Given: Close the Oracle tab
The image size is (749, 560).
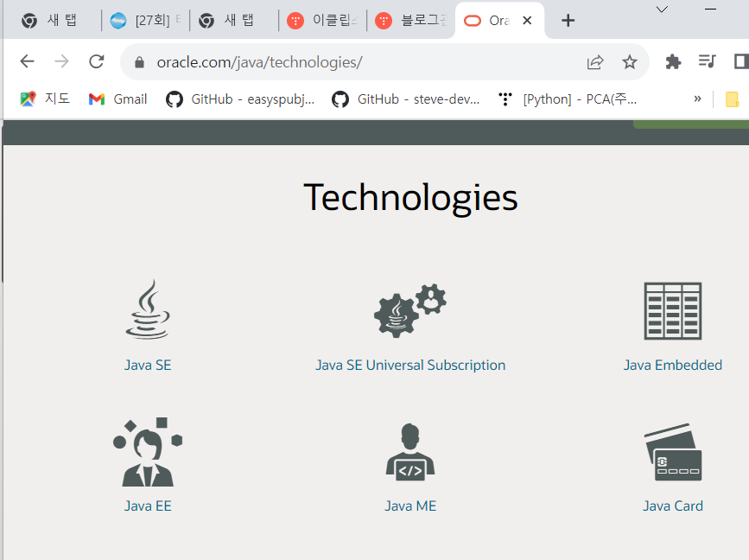Looking at the screenshot, I should 527,21.
